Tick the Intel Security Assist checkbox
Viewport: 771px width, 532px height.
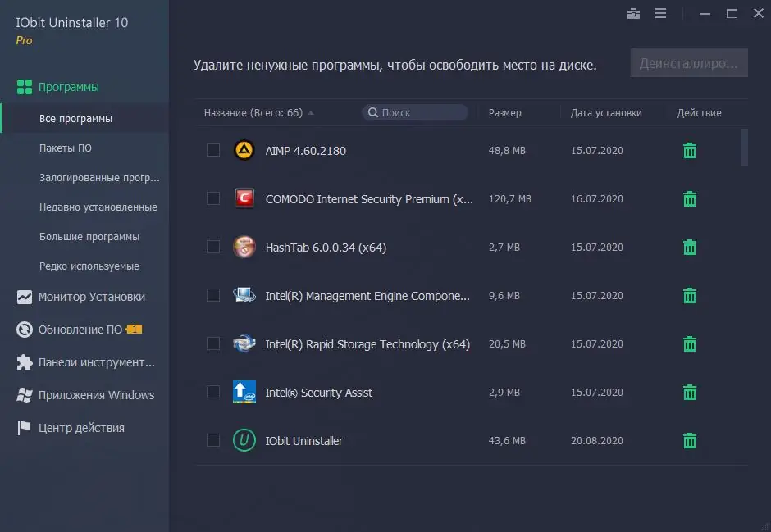(x=213, y=392)
